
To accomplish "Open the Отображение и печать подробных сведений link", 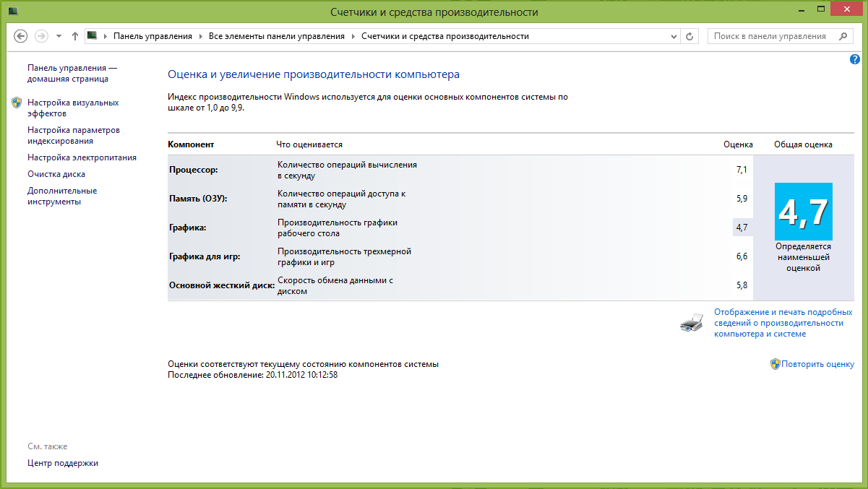I will click(x=783, y=323).
